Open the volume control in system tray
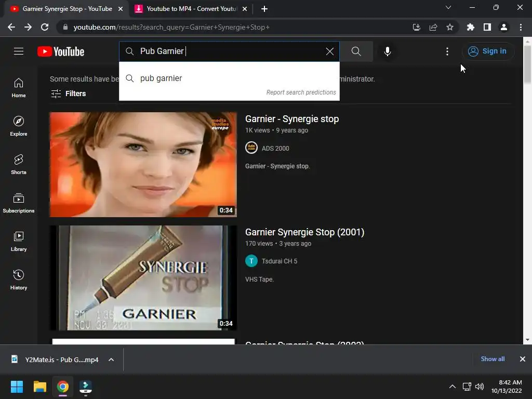 [x=480, y=387]
